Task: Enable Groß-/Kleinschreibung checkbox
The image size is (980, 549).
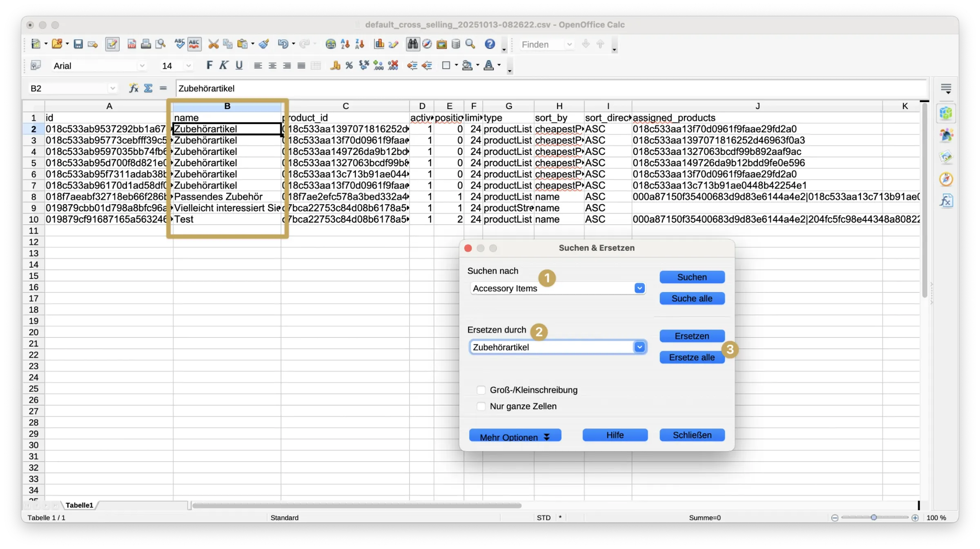Action: pyautogui.click(x=481, y=390)
